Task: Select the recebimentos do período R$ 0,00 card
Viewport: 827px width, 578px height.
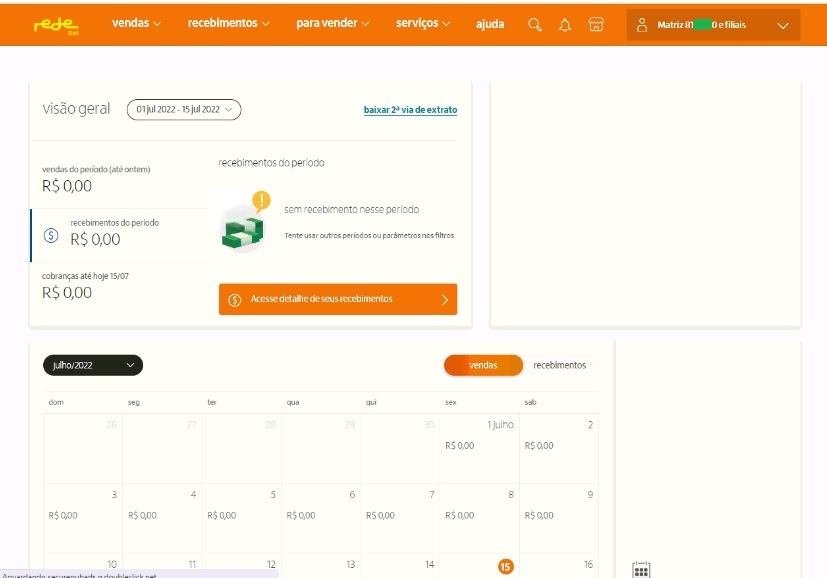Action: (120, 235)
